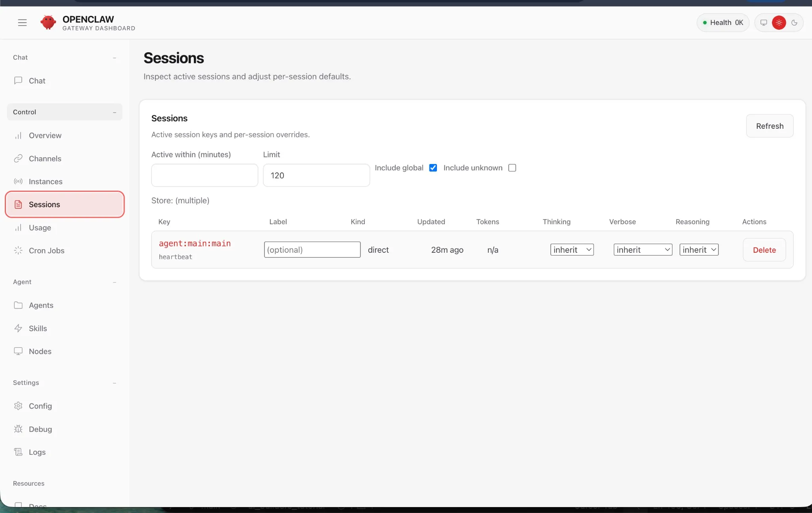
Task: Open the Verbose inherit dropdown
Action: (x=643, y=250)
